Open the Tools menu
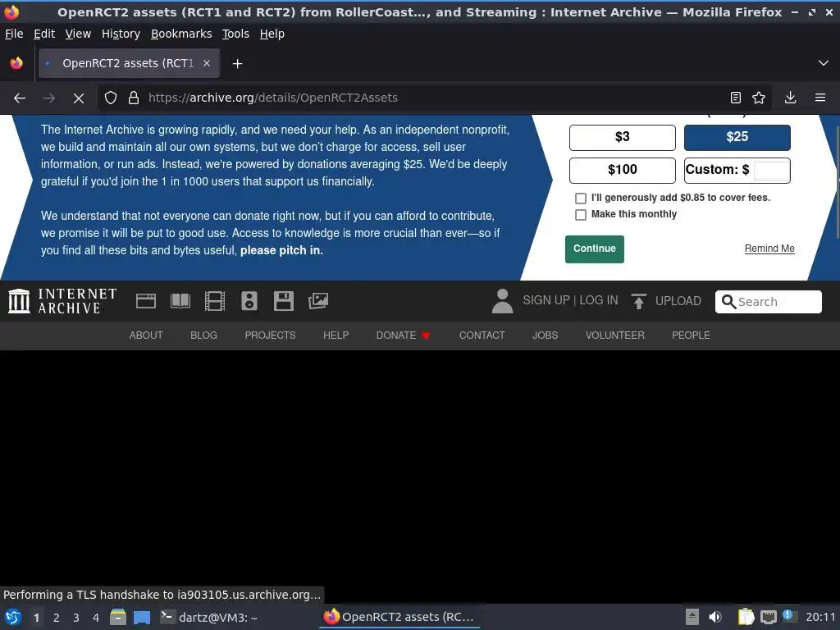Image resolution: width=840 pixels, height=630 pixels. (x=235, y=34)
